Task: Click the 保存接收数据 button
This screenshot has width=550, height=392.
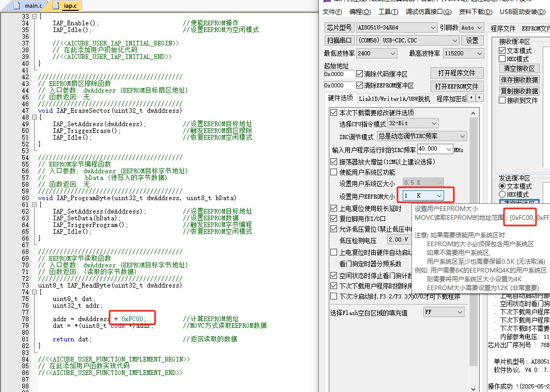Action: 519,80
